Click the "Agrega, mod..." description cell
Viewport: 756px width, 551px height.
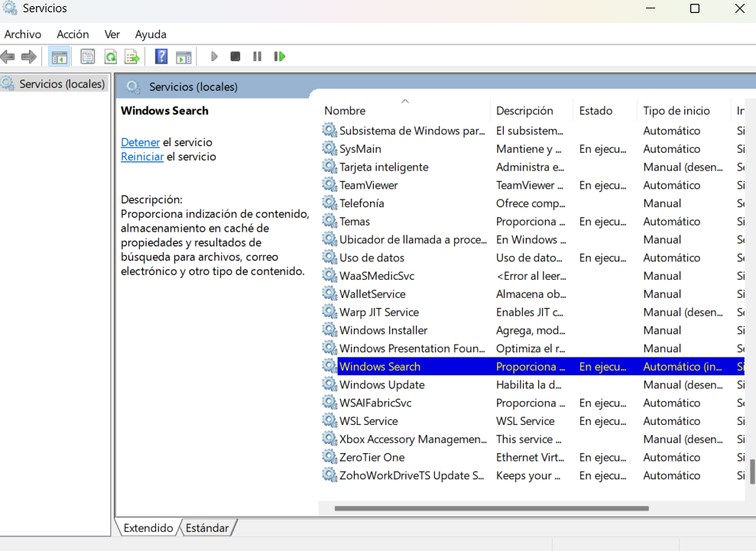(x=530, y=330)
